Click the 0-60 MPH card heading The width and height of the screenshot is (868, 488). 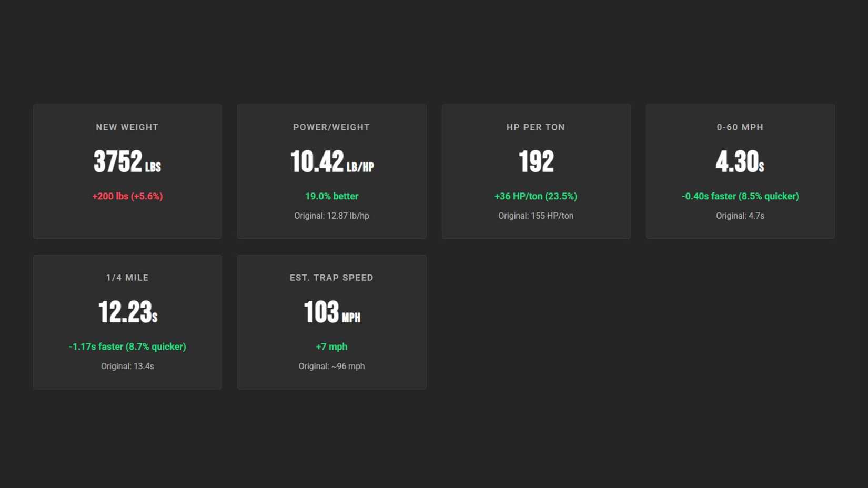(x=740, y=127)
